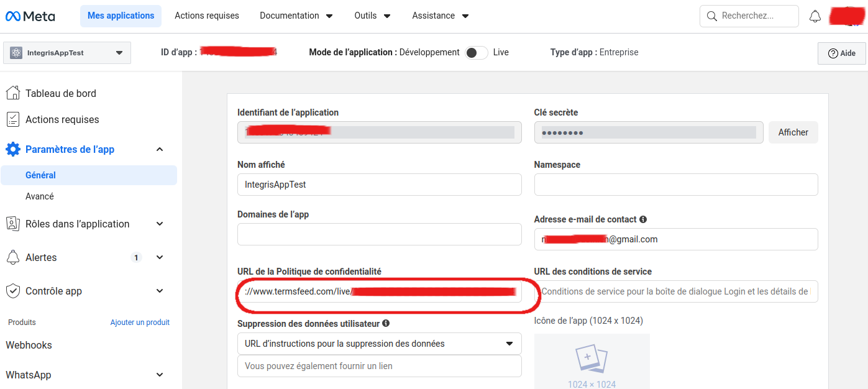
Task: Open the notifications bell icon
Action: click(x=815, y=17)
